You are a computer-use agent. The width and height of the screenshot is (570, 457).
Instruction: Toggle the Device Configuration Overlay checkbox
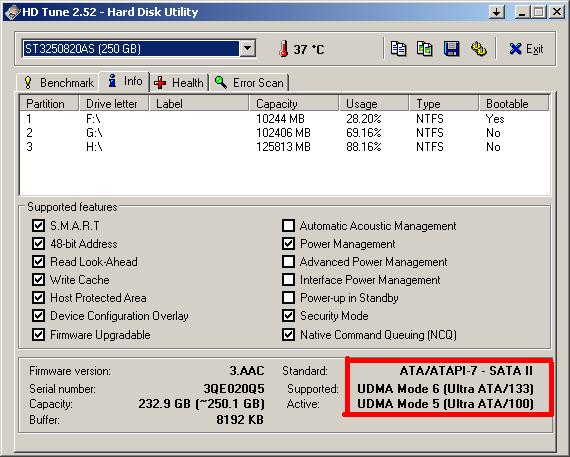pos(39,315)
